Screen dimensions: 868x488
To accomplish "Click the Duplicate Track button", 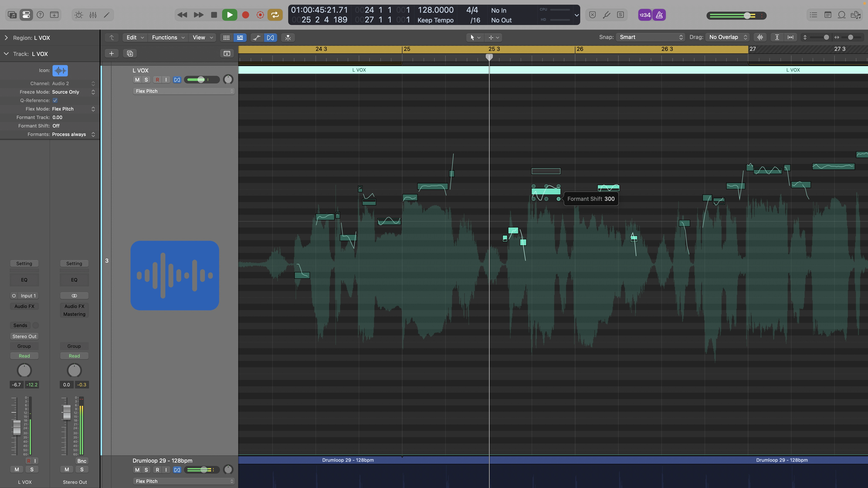I will point(130,54).
